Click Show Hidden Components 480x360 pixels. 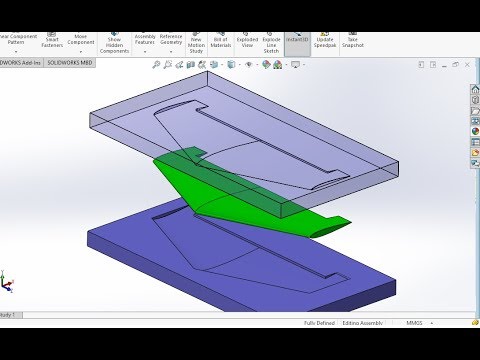[114, 43]
